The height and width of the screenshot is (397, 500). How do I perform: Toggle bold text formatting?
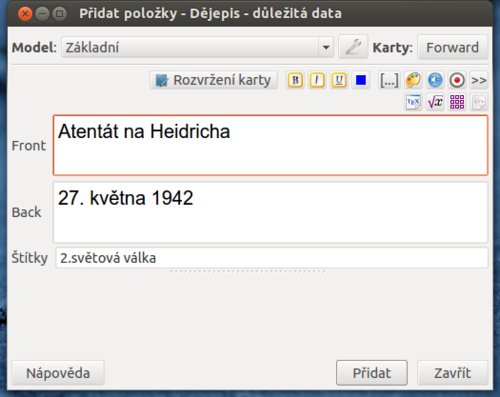tap(295, 80)
